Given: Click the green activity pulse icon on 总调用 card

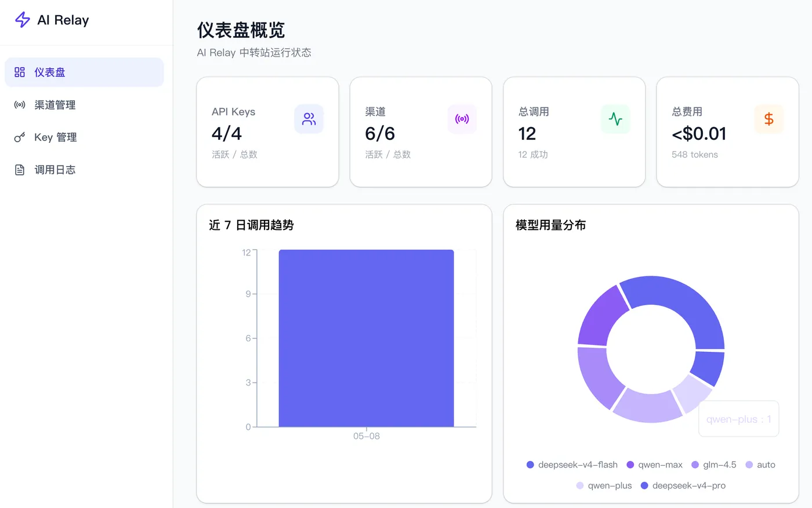Looking at the screenshot, I should (x=615, y=119).
